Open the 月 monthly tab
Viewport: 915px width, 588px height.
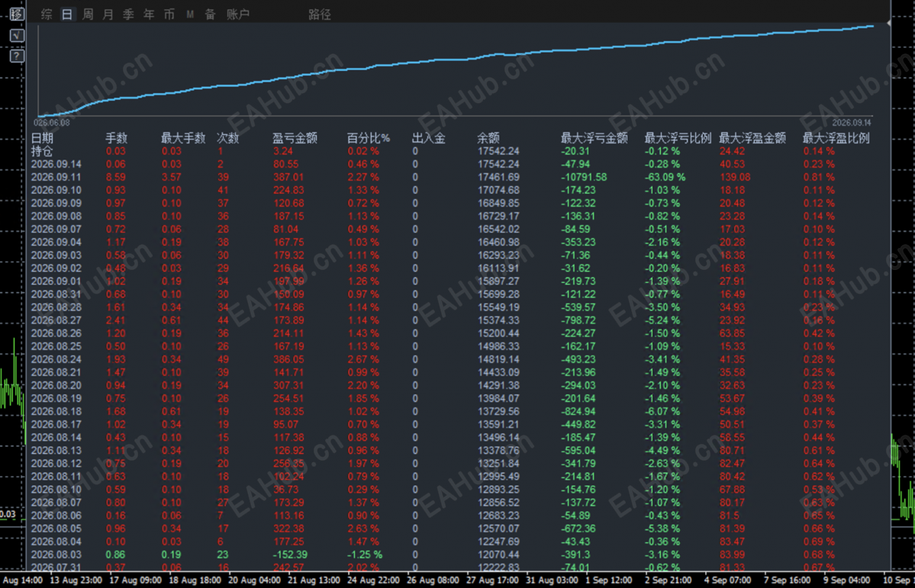pyautogui.click(x=108, y=14)
